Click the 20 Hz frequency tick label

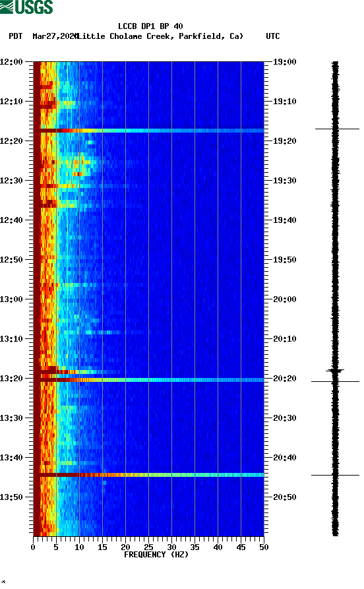click(x=125, y=547)
